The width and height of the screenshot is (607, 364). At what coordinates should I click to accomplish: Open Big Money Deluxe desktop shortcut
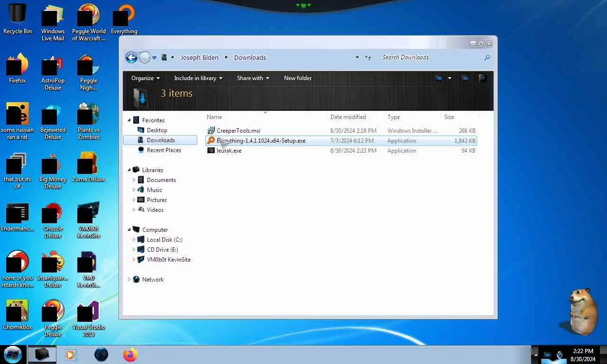53,171
